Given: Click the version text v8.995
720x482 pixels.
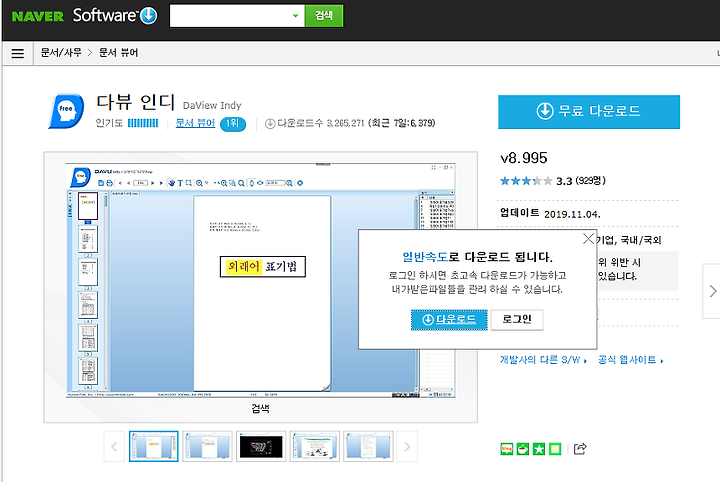Looking at the screenshot, I should [x=523, y=158].
